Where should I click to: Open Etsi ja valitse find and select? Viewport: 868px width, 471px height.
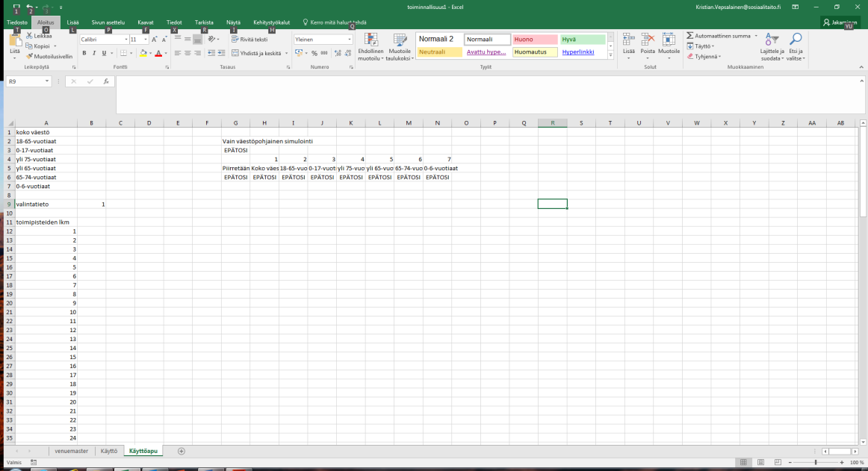[796, 47]
